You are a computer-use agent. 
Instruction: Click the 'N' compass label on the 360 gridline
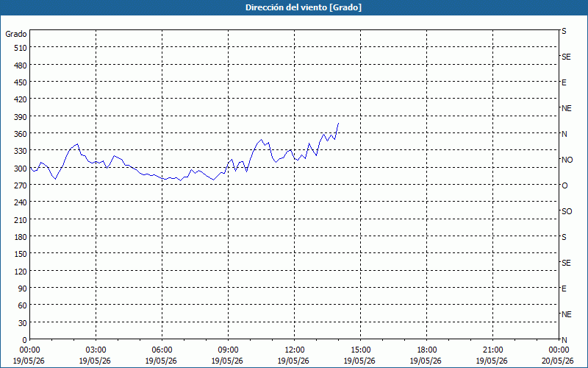point(564,134)
